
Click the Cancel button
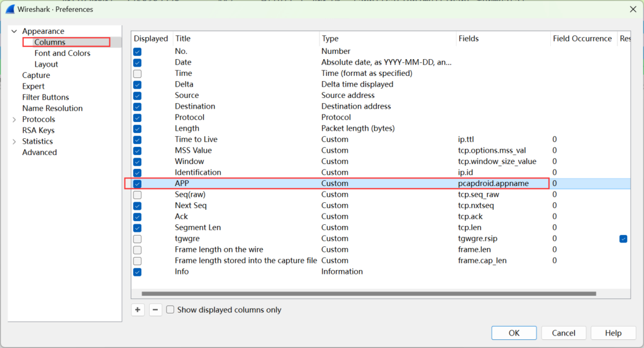tap(563, 333)
